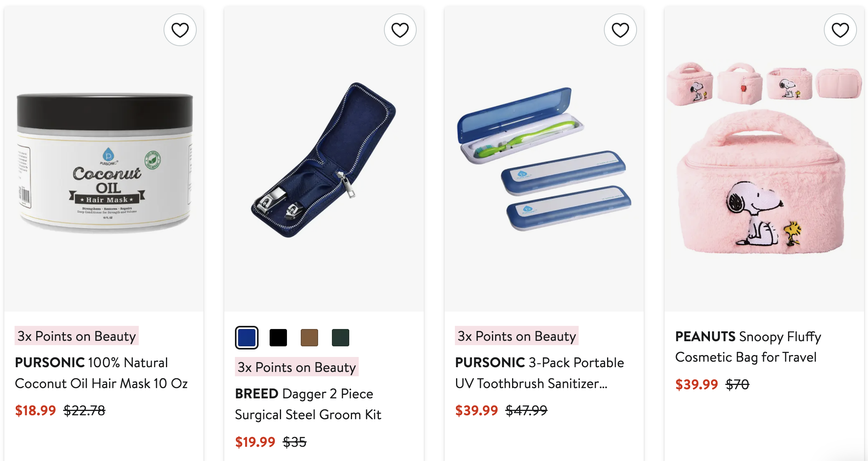The height and width of the screenshot is (461, 868).
Task: Add UV Toothbrush Sanitizer to wishlist
Action: pos(620,30)
